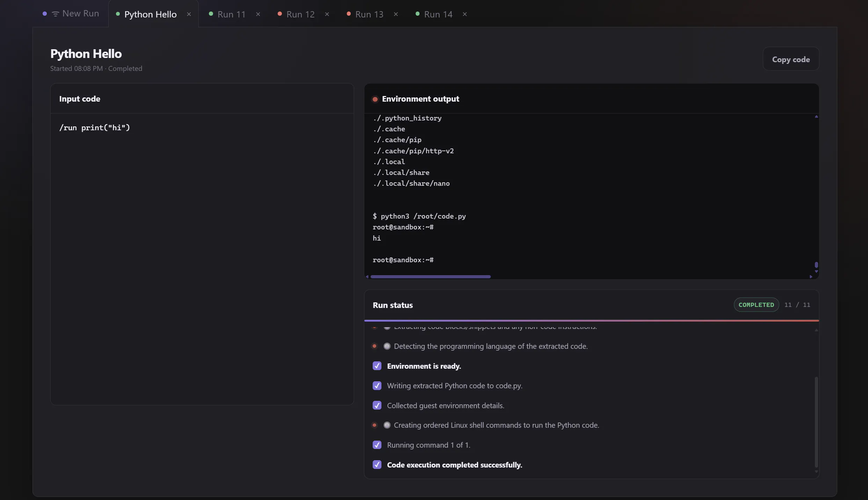Toggle the 'Collected guest environment details.' checkbox
This screenshot has width=868, height=500.
click(x=377, y=405)
